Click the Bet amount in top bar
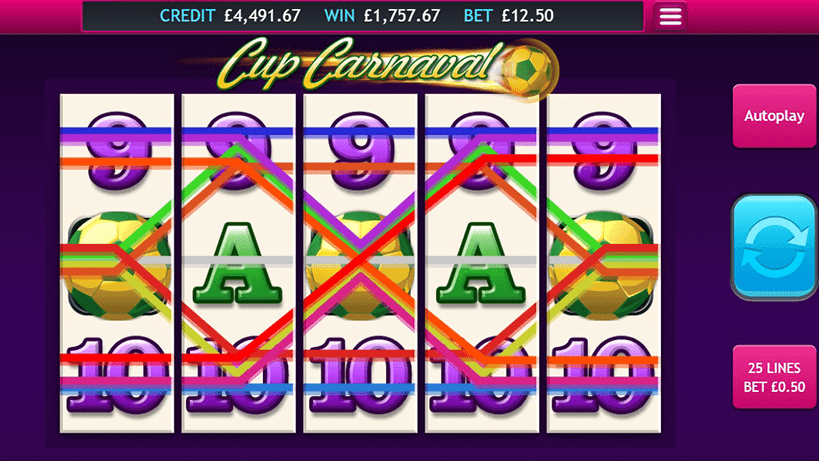819x461 pixels. click(x=509, y=16)
